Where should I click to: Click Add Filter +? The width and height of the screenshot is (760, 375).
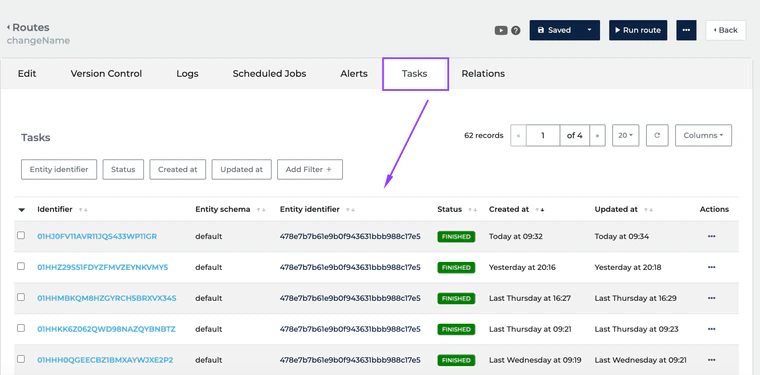pyautogui.click(x=310, y=170)
